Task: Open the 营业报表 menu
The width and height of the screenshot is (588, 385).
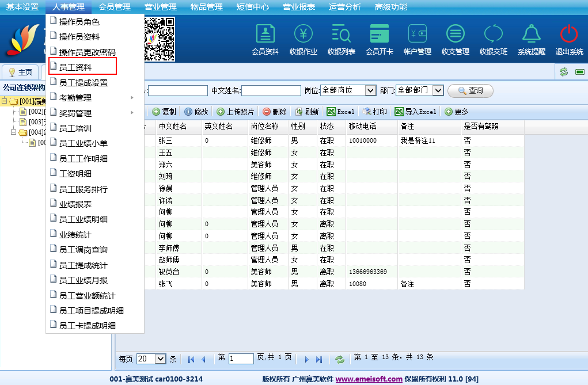Action: tap(298, 7)
